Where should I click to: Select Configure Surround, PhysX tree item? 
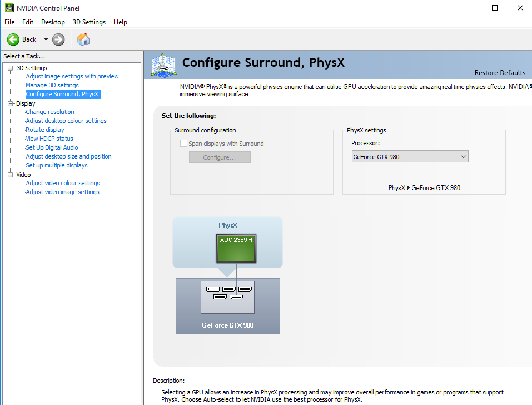pyautogui.click(x=62, y=94)
